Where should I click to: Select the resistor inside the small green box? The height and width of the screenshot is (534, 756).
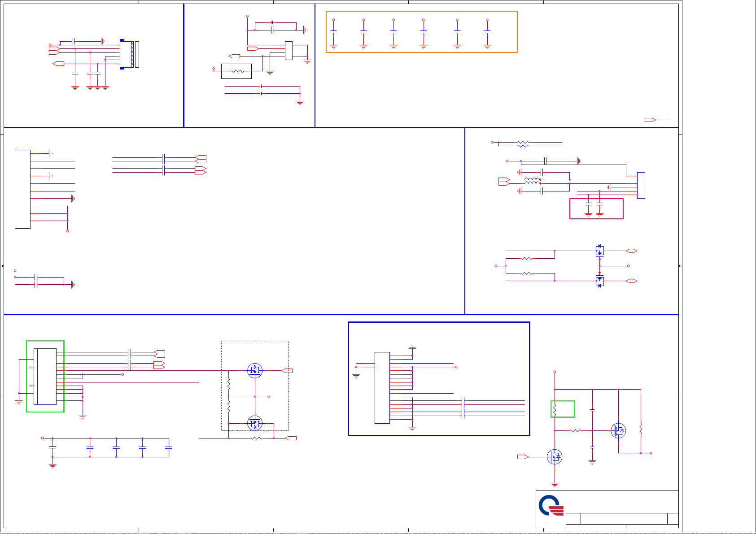click(555, 409)
